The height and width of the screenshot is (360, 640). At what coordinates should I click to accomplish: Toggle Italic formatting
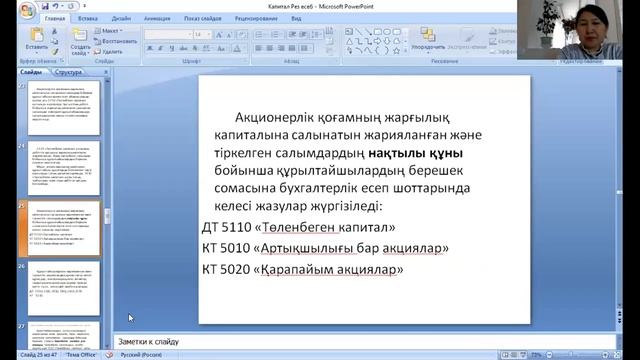tap(160, 49)
